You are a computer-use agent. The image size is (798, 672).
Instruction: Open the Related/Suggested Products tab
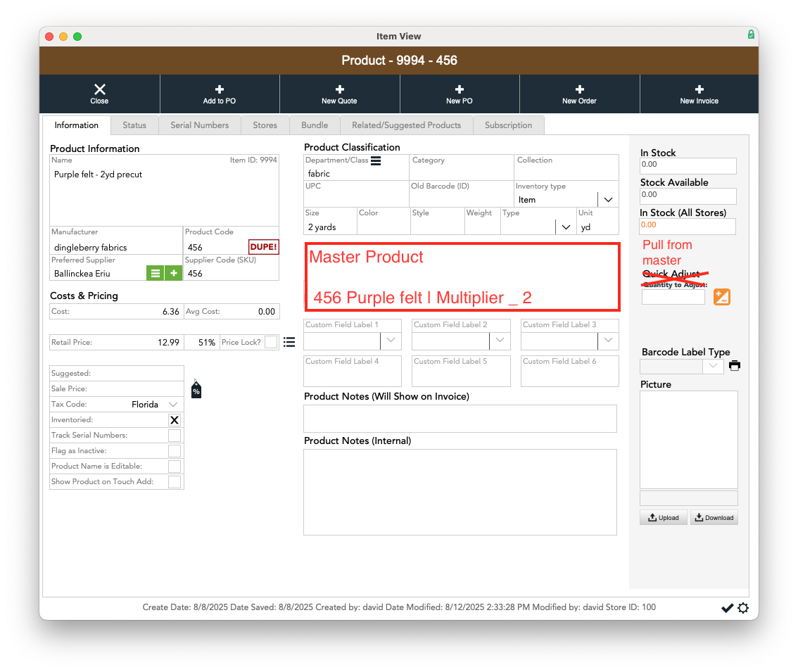[406, 125]
